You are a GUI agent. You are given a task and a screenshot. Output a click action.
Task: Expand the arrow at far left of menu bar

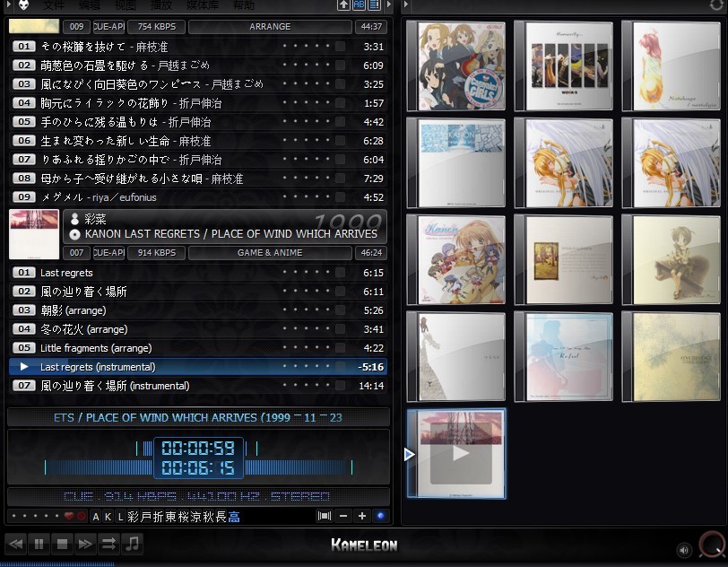point(8,4)
